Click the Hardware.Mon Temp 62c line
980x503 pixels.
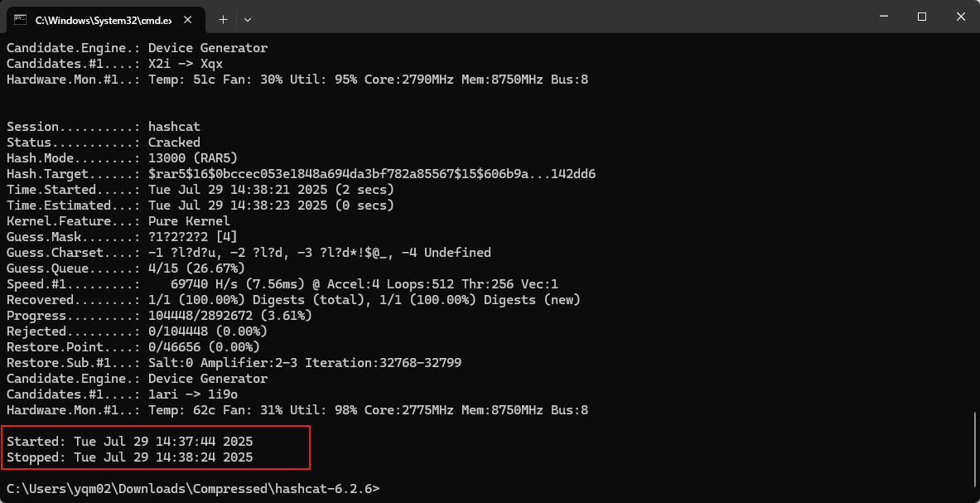(297, 409)
